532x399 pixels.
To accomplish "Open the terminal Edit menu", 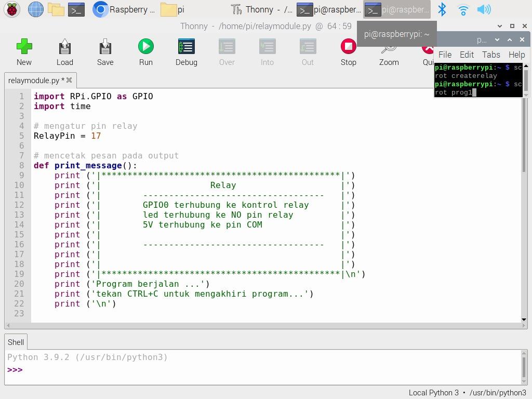I will coord(467,55).
